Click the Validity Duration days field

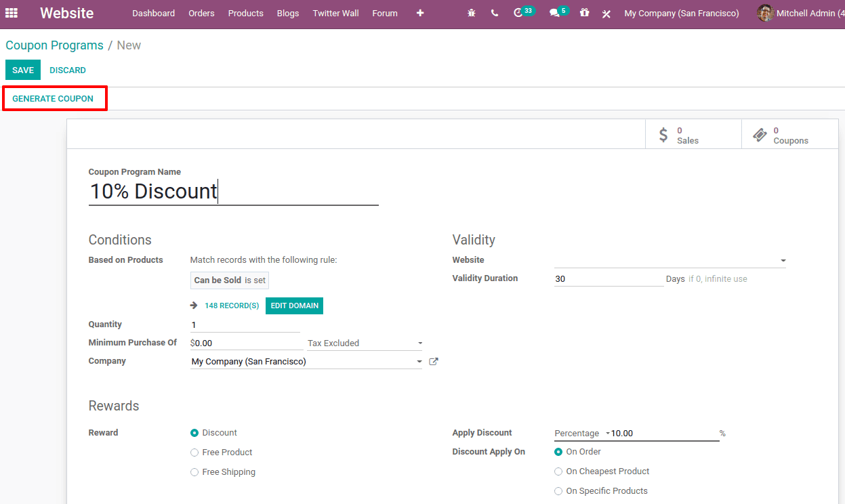pos(609,279)
